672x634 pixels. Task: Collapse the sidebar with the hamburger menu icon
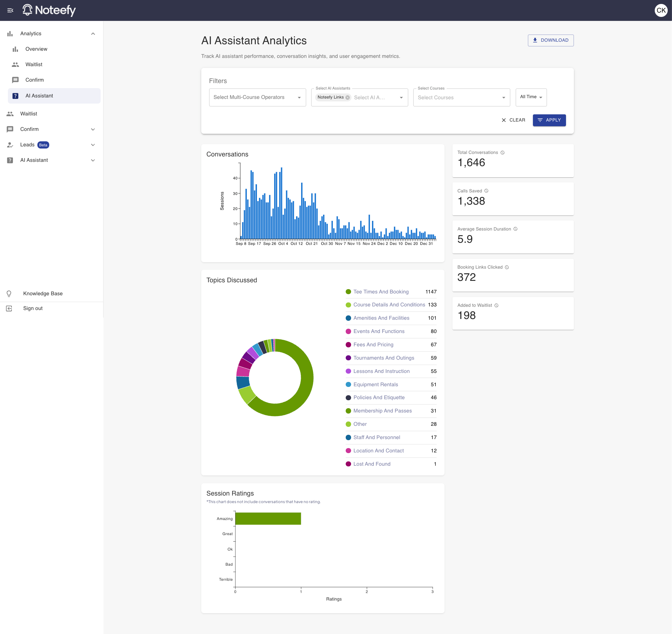pyautogui.click(x=10, y=10)
